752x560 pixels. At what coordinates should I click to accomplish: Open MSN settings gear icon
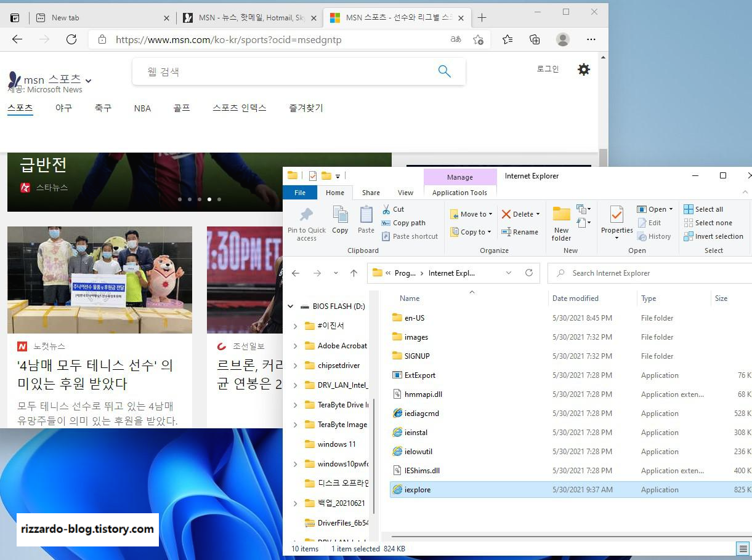tap(584, 70)
